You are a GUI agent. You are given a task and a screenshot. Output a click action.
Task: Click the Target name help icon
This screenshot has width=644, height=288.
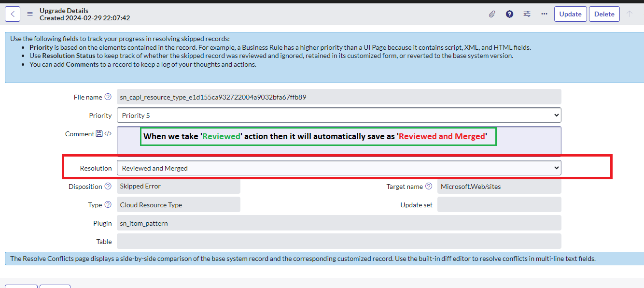[428, 187]
